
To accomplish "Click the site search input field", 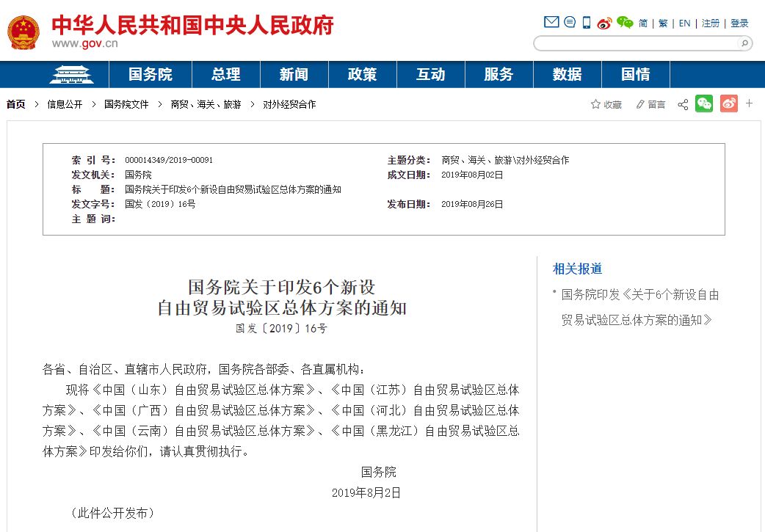I will (x=637, y=43).
